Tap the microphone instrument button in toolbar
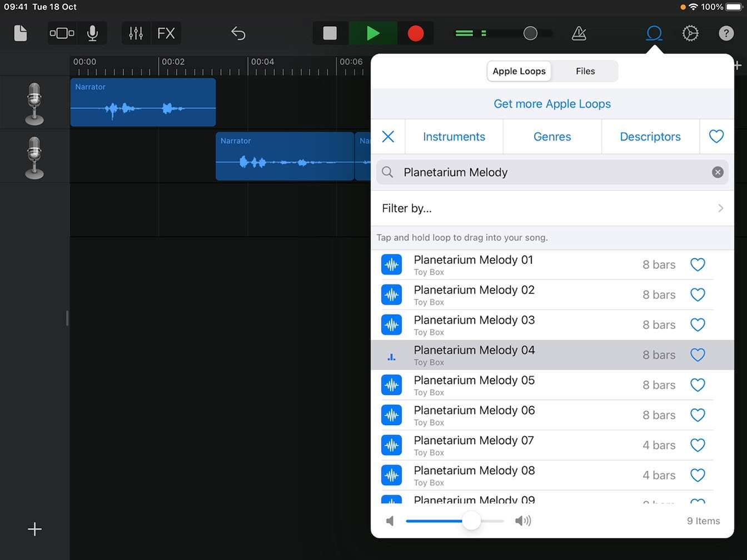Screen dimensions: 747x560 93,33
